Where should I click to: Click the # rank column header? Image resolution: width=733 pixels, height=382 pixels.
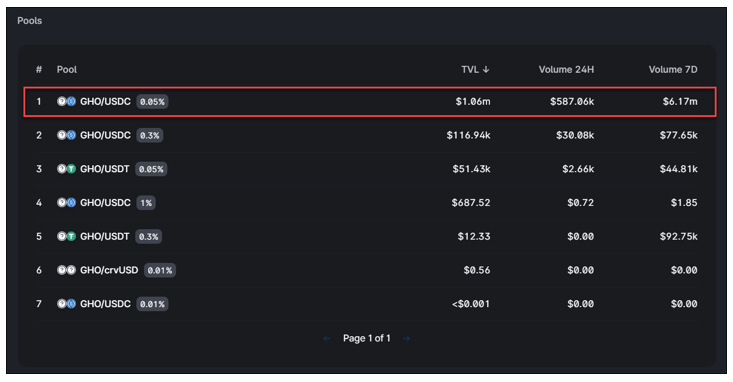click(39, 69)
